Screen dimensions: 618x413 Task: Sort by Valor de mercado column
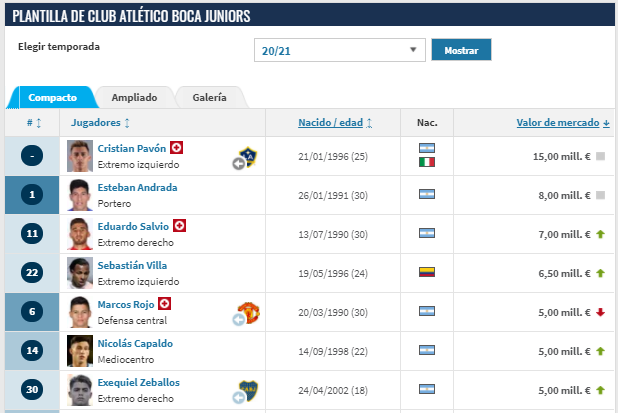pyautogui.click(x=563, y=122)
